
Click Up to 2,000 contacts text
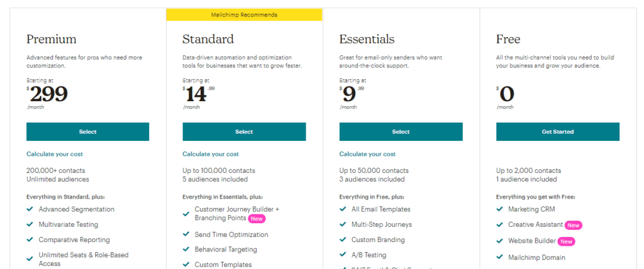[528, 170]
